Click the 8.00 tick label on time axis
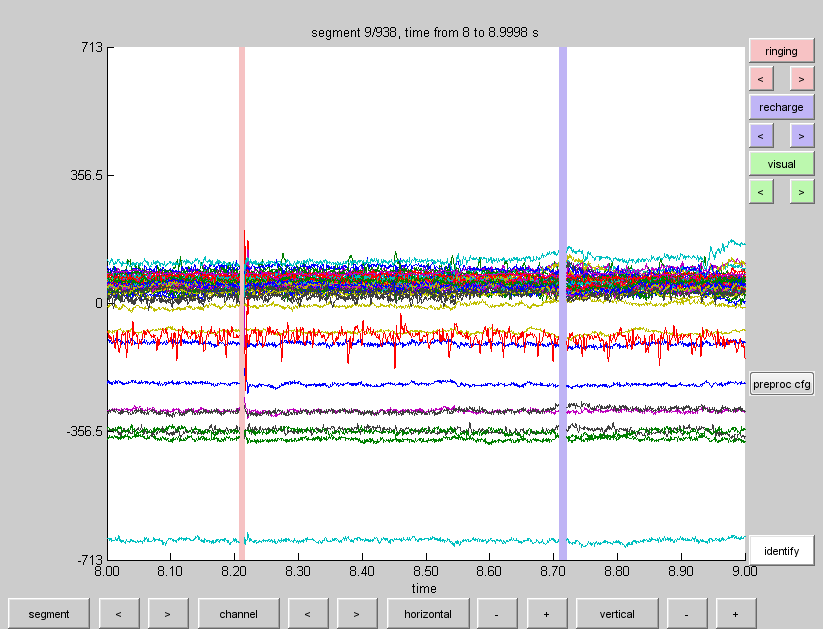 (x=107, y=571)
